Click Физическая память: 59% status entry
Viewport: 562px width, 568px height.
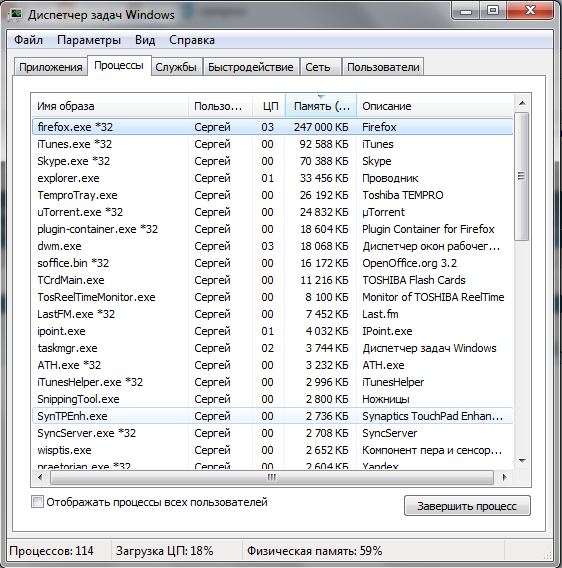[x=315, y=551]
